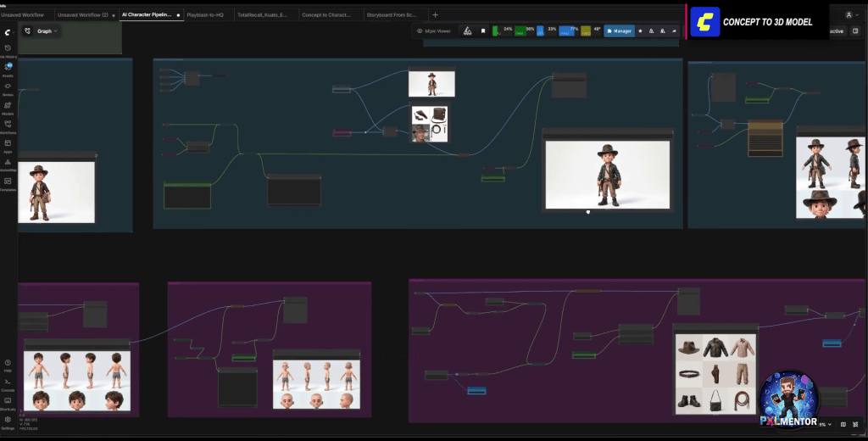Switch to Concept to Character tab

click(331, 15)
